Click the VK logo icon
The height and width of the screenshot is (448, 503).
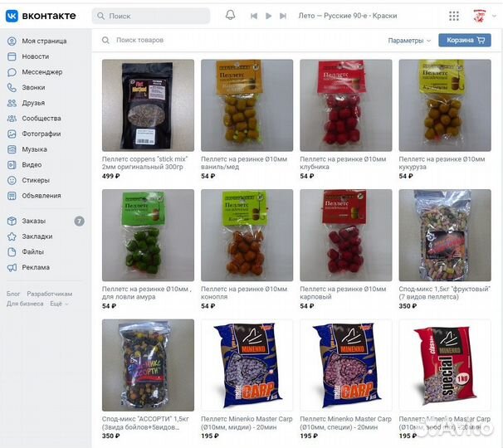pyautogui.click(x=12, y=16)
